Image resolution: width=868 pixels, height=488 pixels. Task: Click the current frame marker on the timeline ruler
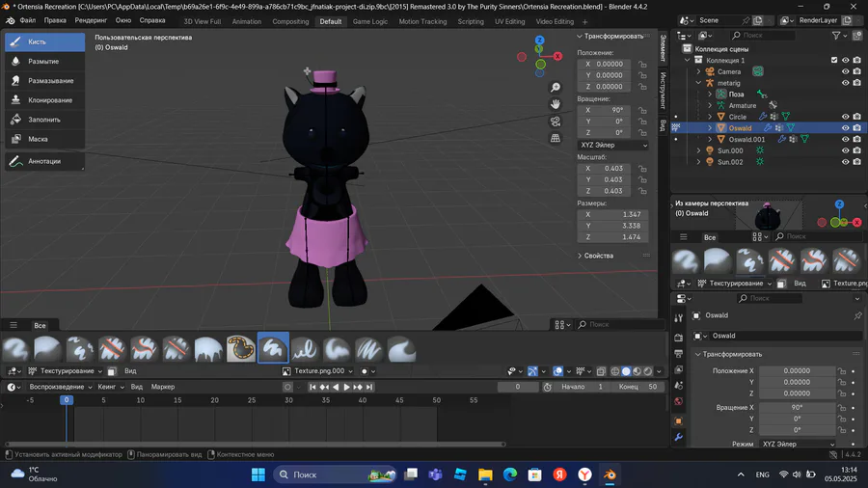click(x=67, y=400)
